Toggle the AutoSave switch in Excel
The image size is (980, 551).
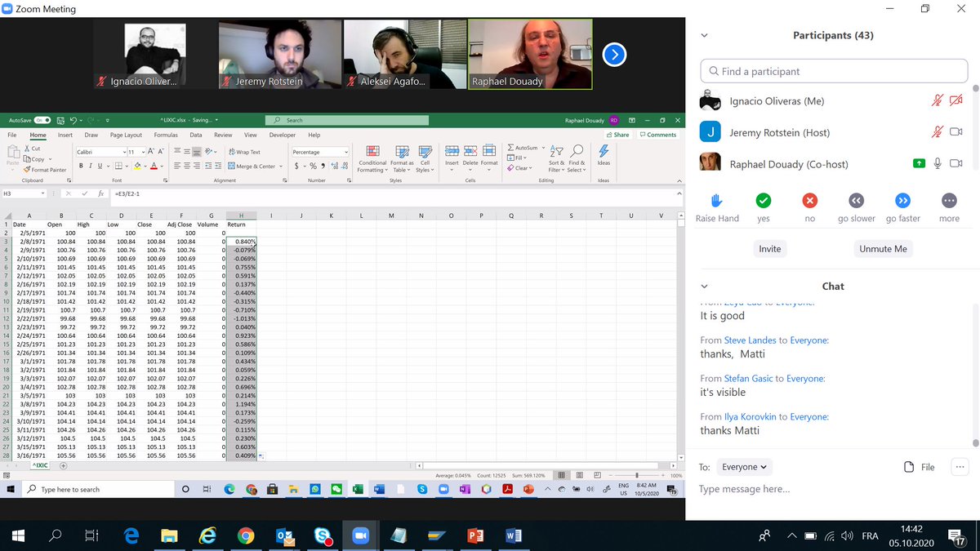click(x=42, y=120)
